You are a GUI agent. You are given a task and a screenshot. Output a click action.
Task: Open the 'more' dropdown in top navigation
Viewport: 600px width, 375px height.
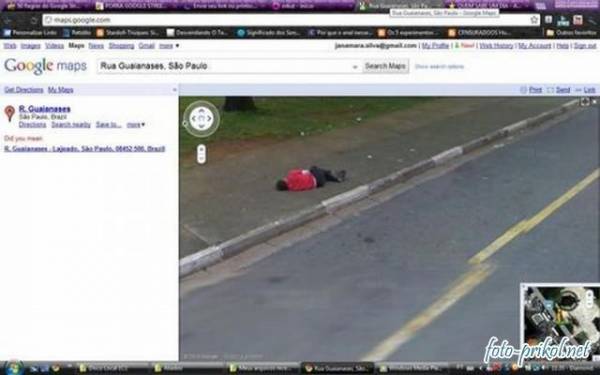169,46
